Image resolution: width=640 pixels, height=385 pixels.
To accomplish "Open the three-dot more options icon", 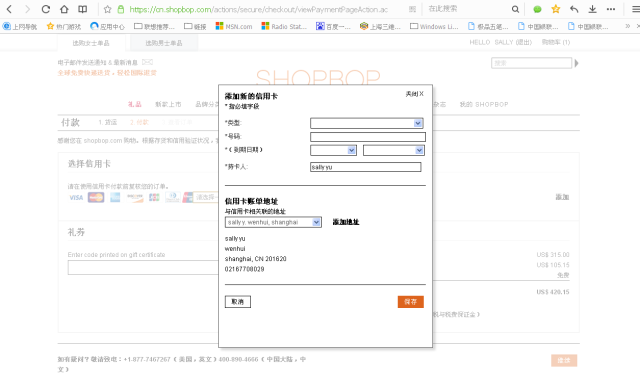I will [x=611, y=9].
